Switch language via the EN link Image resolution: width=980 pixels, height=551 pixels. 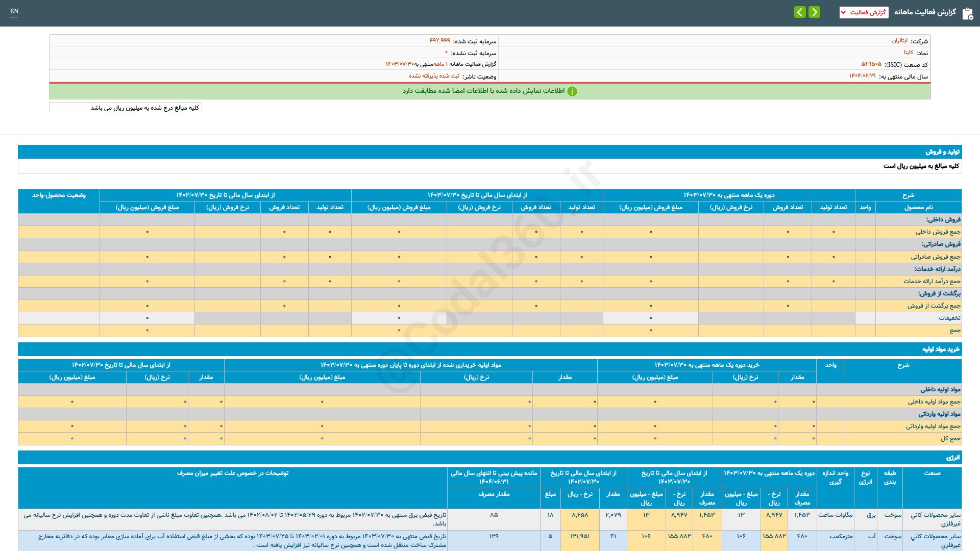[14, 11]
